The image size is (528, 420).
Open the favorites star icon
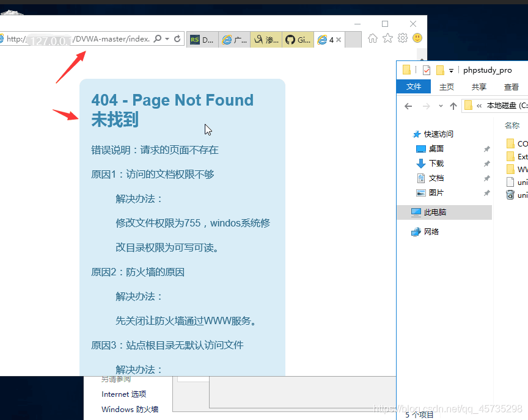[387, 38]
